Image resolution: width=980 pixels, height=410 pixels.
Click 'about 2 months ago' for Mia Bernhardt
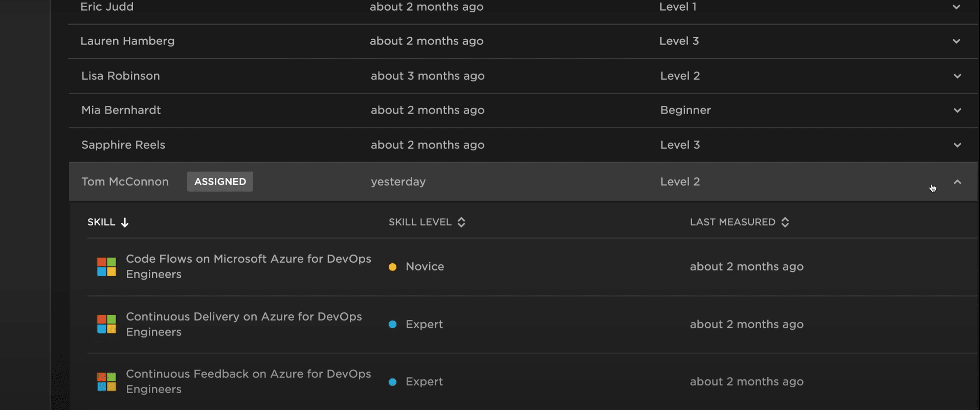click(428, 110)
